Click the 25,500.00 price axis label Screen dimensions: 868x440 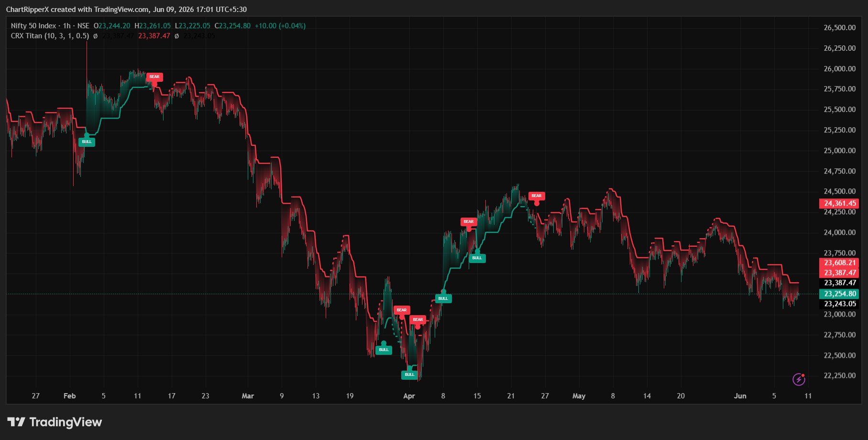[840, 110]
